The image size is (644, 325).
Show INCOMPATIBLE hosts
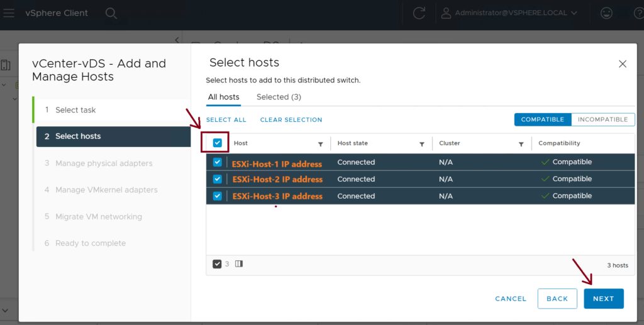603,119
